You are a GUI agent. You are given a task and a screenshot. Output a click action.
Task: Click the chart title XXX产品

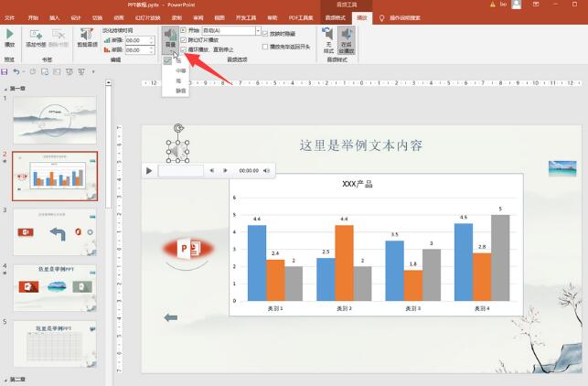click(x=358, y=184)
